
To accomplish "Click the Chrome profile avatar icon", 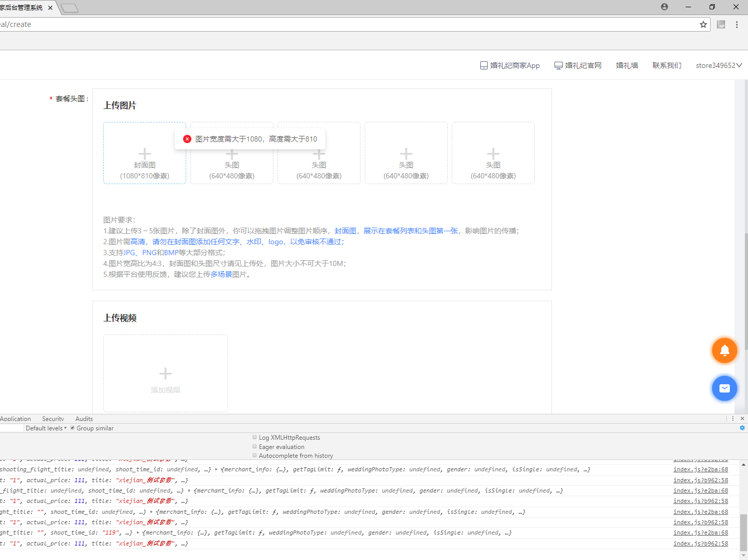I will (664, 7).
